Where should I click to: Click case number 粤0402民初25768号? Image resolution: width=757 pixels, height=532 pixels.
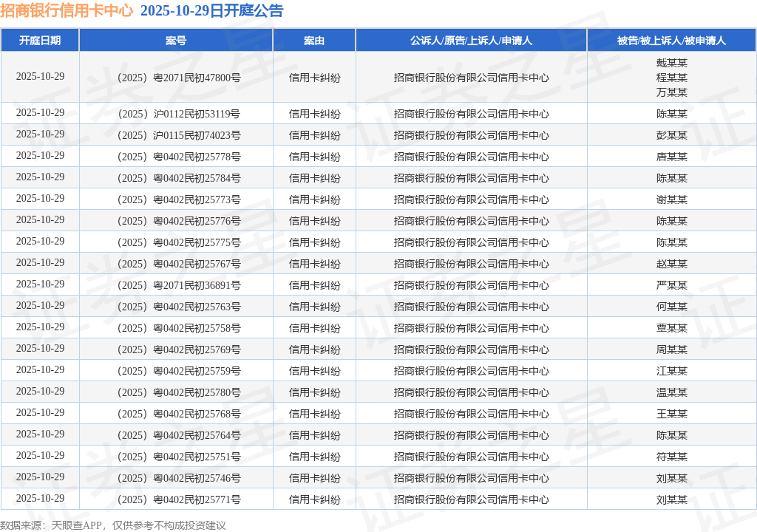tap(197, 414)
